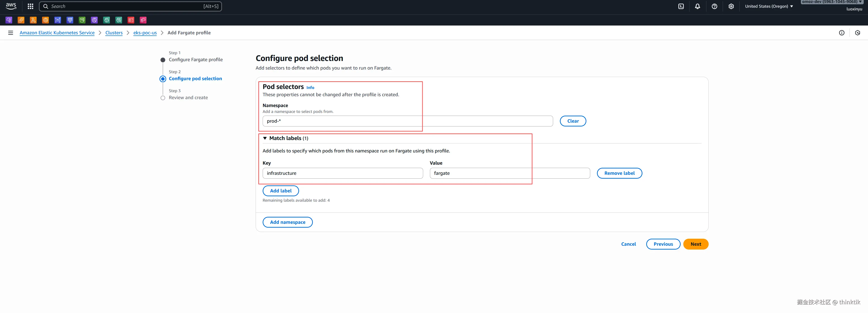
Task: Open the Clusters breadcrumb link
Action: 114,33
